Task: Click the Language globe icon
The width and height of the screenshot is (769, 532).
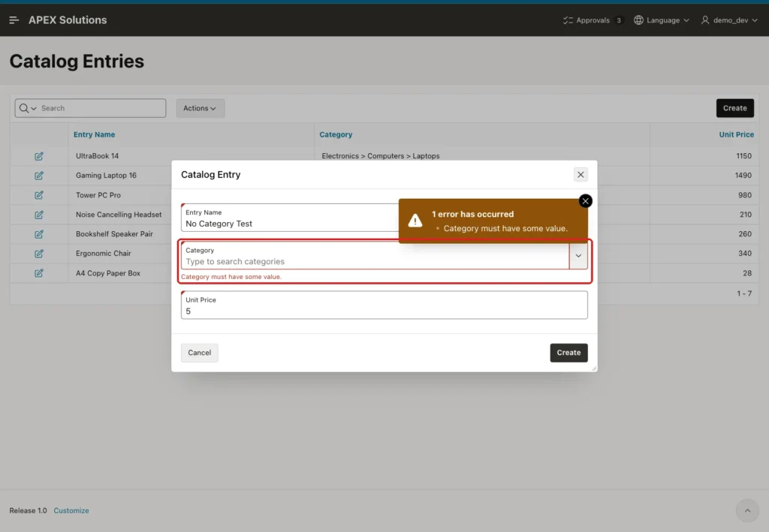Action: click(x=638, y=20)
